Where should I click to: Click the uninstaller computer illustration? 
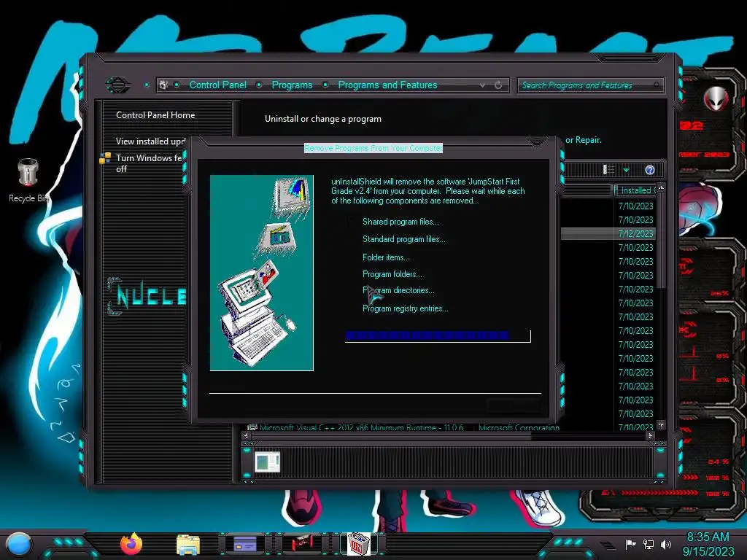tap(262, 273)
